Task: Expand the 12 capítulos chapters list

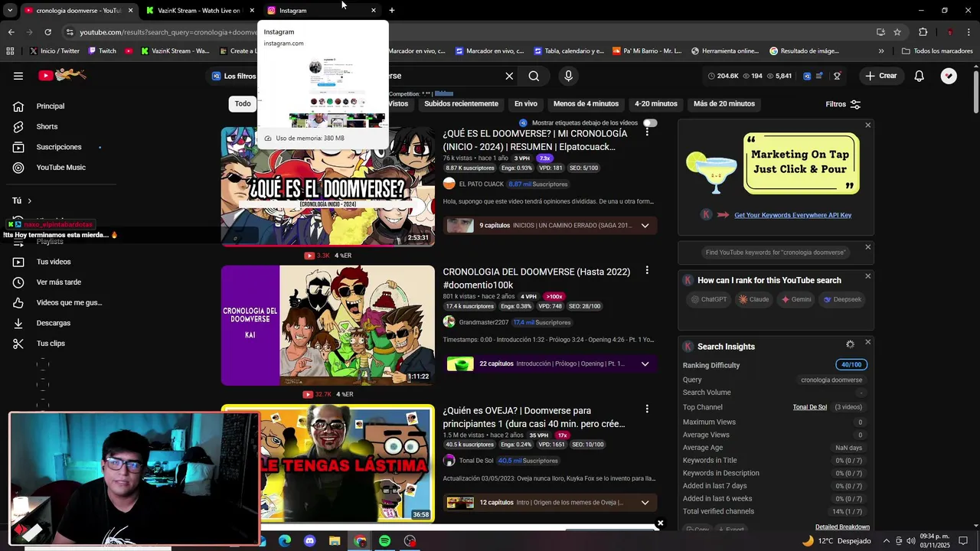Action: tap(645, 503)
